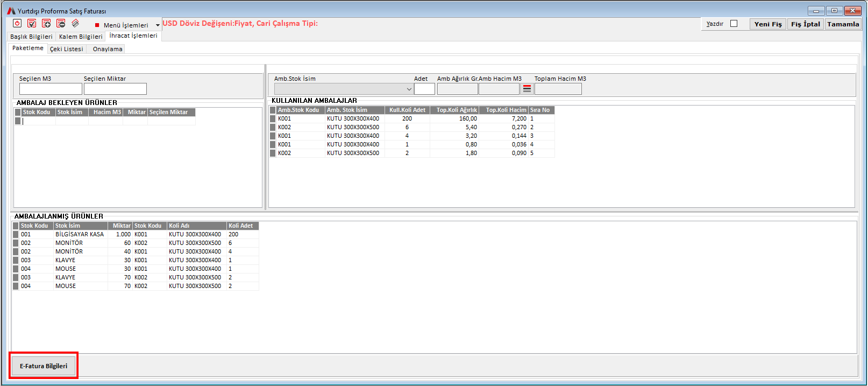Screen dimensions: 868x386
Task: Click K002 code in Sıra No 2 row
Action: 301,128
